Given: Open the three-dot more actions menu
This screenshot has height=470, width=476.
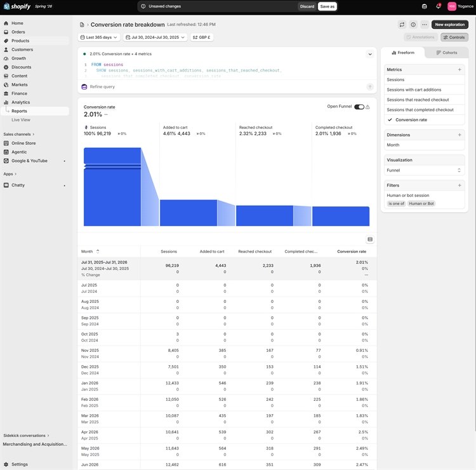Looking at the screenshot, I should [x=425, y=25].
